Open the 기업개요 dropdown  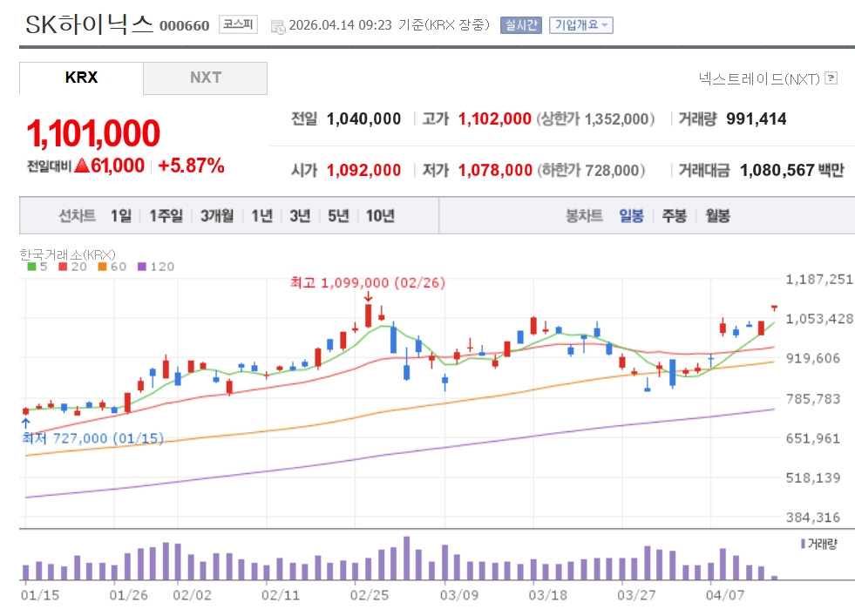click(580, 25)
